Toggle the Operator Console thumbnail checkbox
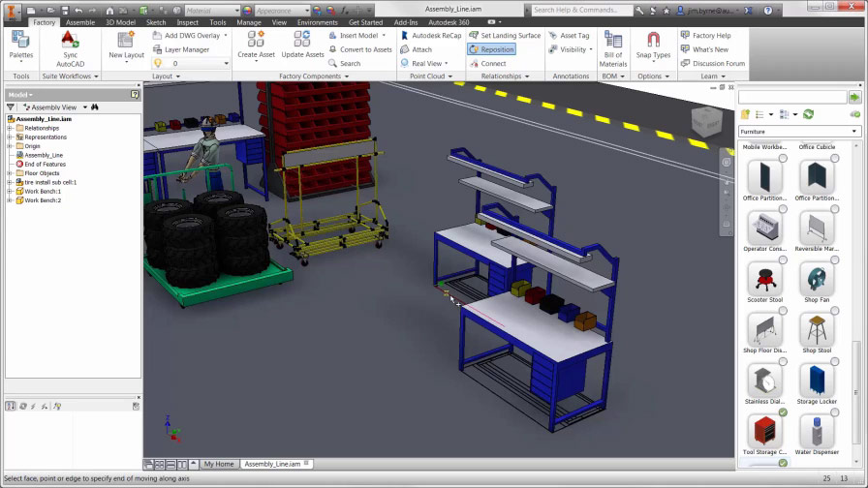This screenshot has height=488, width=868. pyautogui.click(x=783, y=209)
